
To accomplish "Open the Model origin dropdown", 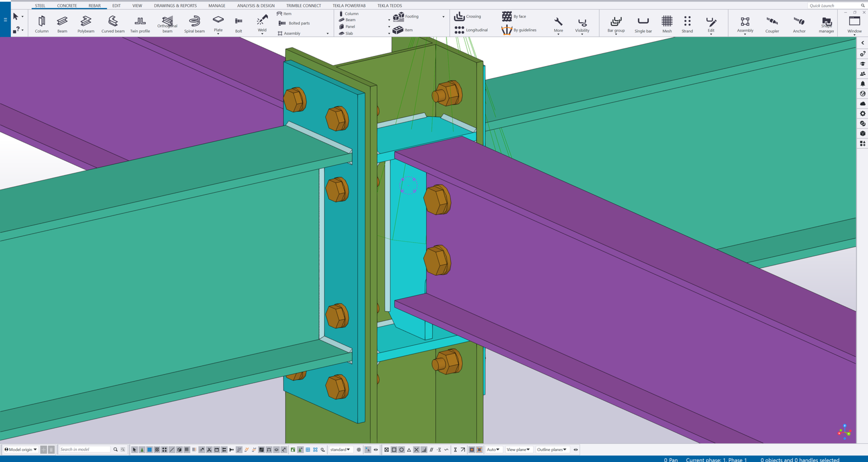I will click(x=21, y=450).
